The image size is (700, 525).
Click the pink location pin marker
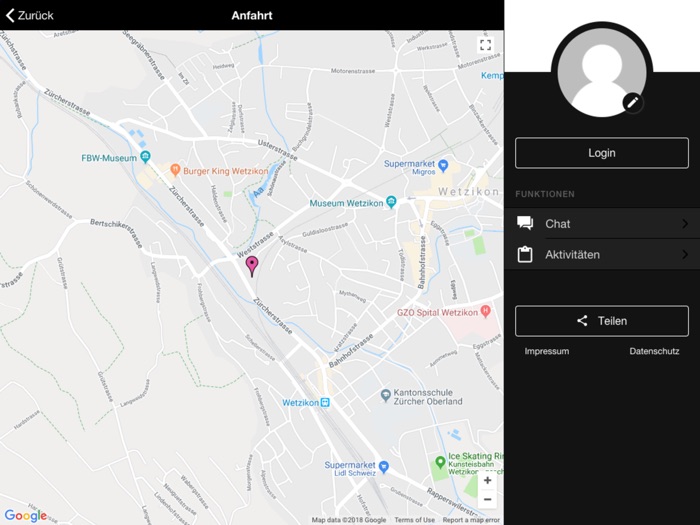(252, 265)
